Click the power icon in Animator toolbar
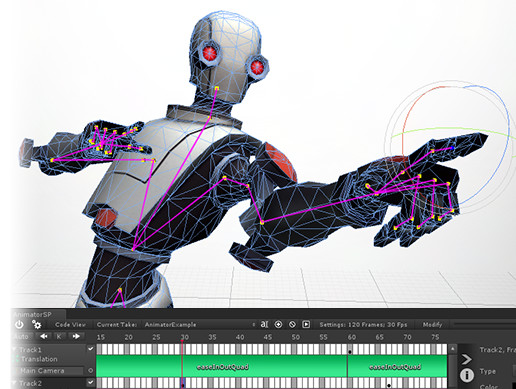516x389 pixels. click(x=19, y=324)
